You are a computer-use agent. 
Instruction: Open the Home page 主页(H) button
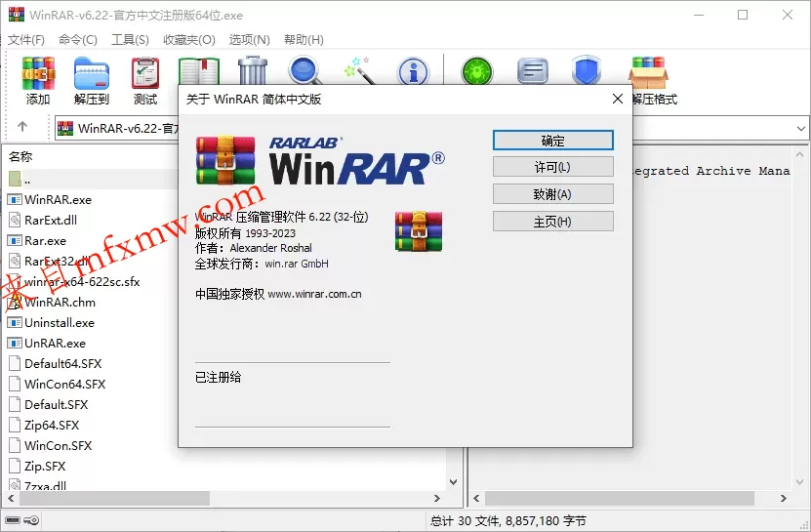click(553, 222)
